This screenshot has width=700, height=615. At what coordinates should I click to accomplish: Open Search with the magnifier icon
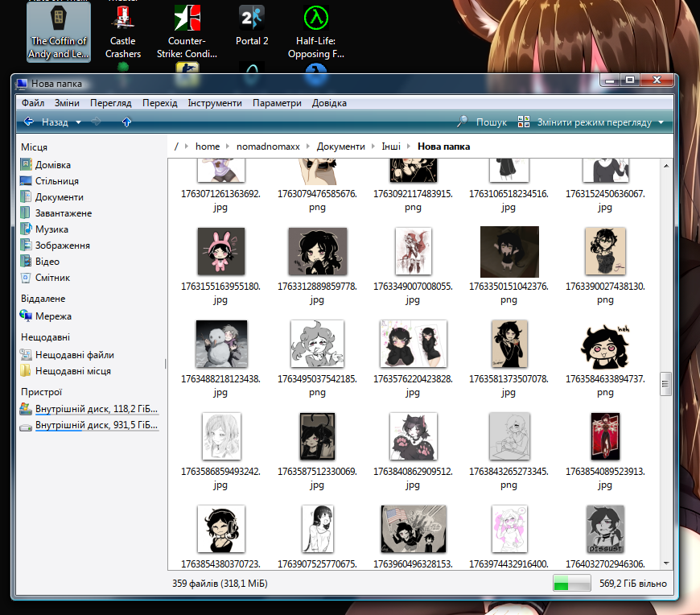pyautogui.click(x=463, y=122)
